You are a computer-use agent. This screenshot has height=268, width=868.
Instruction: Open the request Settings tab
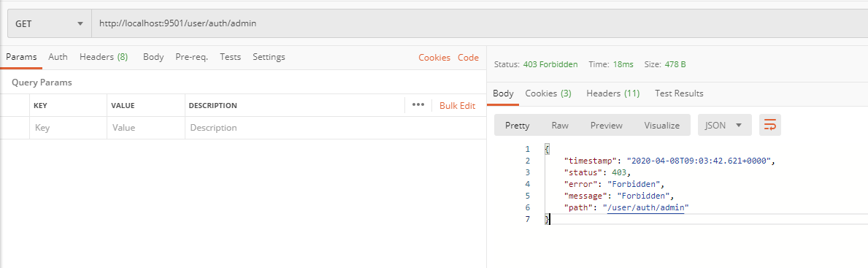(269, 56)
